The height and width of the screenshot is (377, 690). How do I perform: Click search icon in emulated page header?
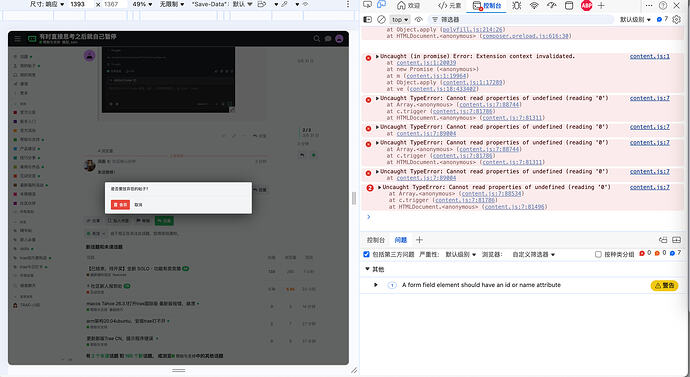click(316, 39)
